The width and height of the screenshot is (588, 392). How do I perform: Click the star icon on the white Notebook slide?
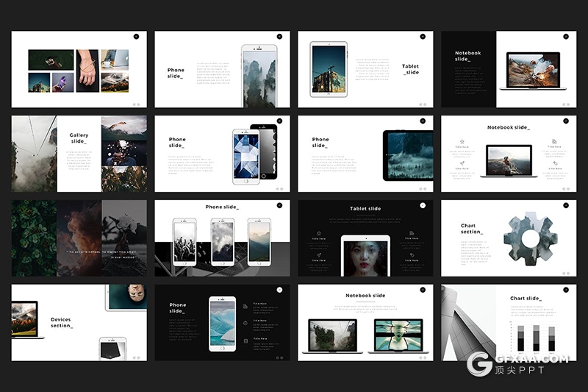(462, 141)
